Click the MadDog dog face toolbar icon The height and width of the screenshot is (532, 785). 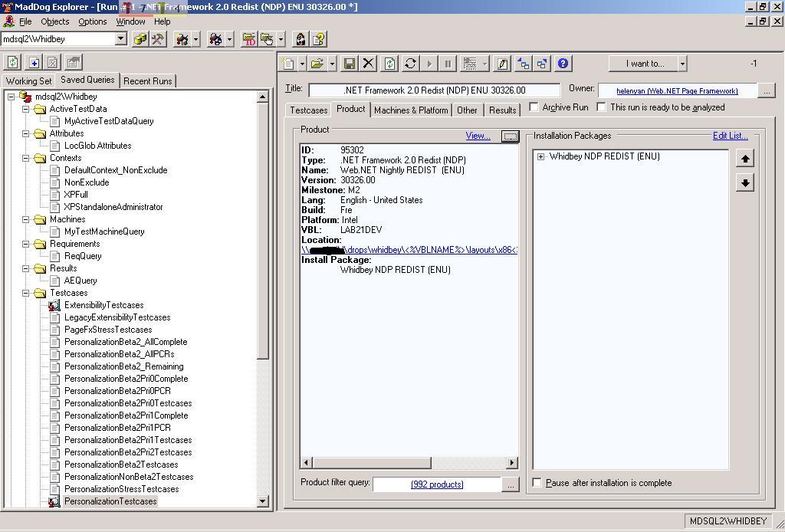pyautogui.click(x=301, y=39)
